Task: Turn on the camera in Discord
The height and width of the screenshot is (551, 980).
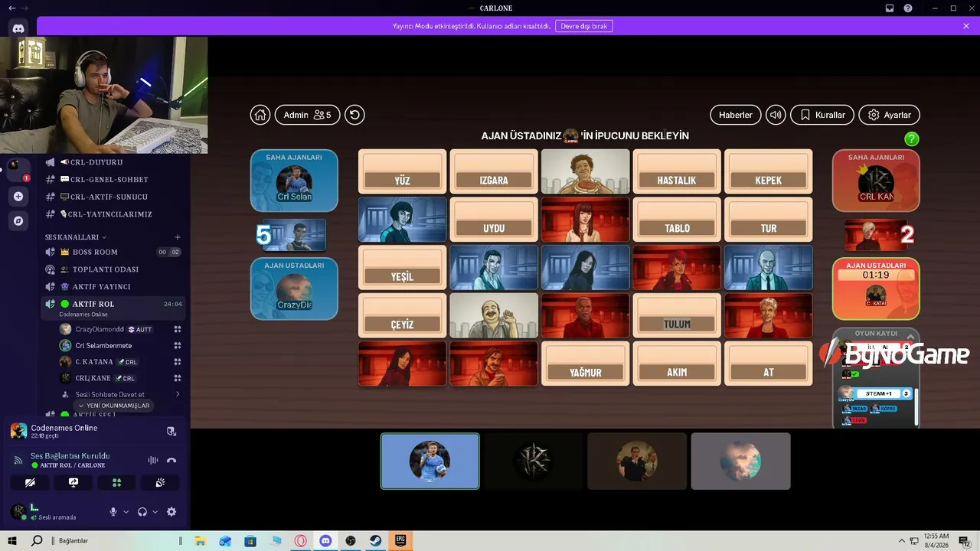Action: (x=30, y=483)
